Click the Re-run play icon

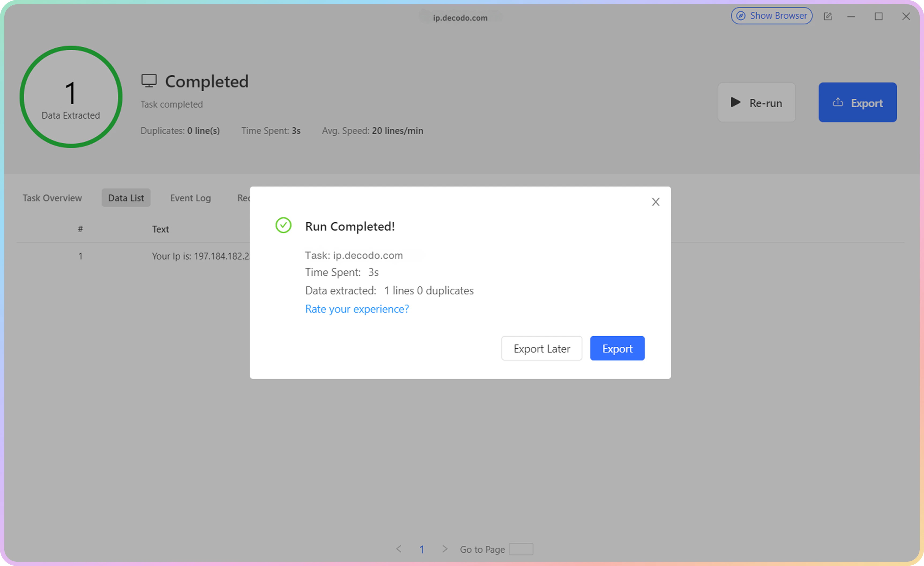point(735,102)
